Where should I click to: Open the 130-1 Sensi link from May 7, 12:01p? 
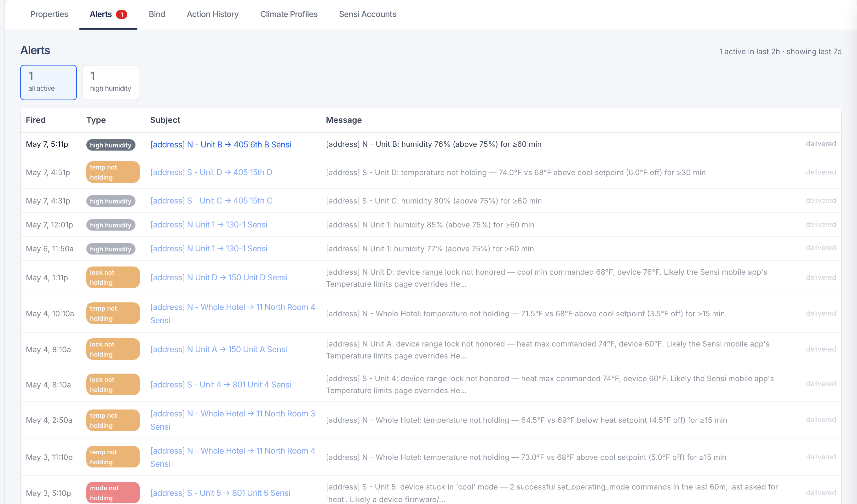(x=209, y=225)
